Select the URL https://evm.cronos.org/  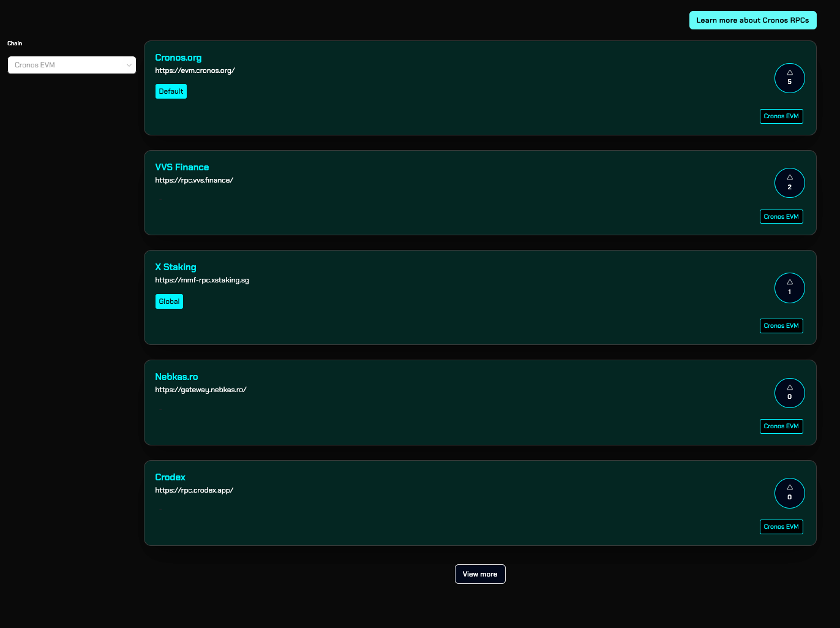[195, 70]
